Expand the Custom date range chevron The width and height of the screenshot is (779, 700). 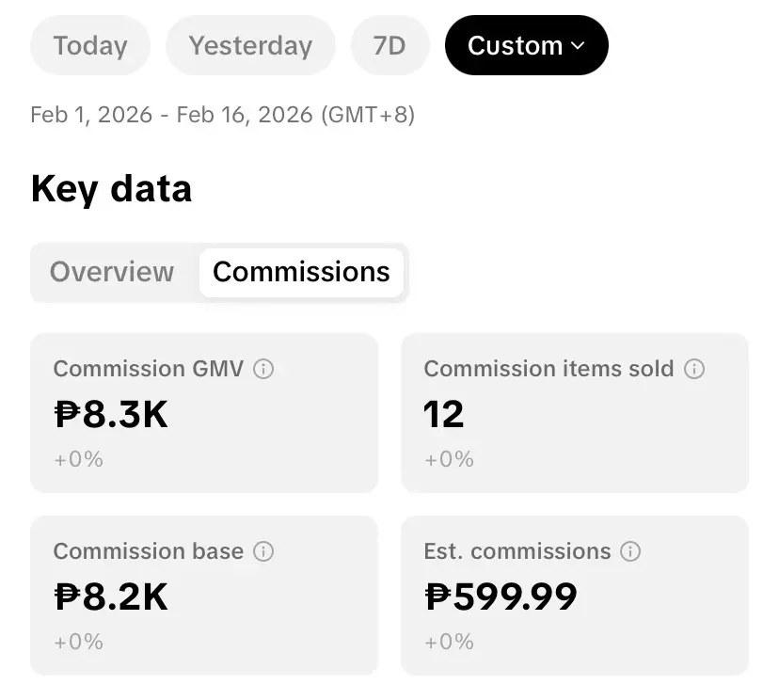[x=578, y=46]
